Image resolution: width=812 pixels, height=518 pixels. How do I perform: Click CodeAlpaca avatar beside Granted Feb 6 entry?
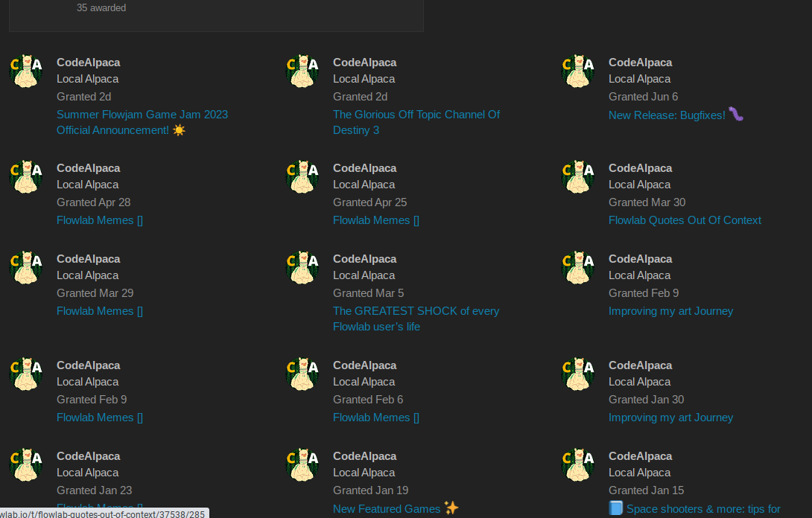tap(302, 374)
